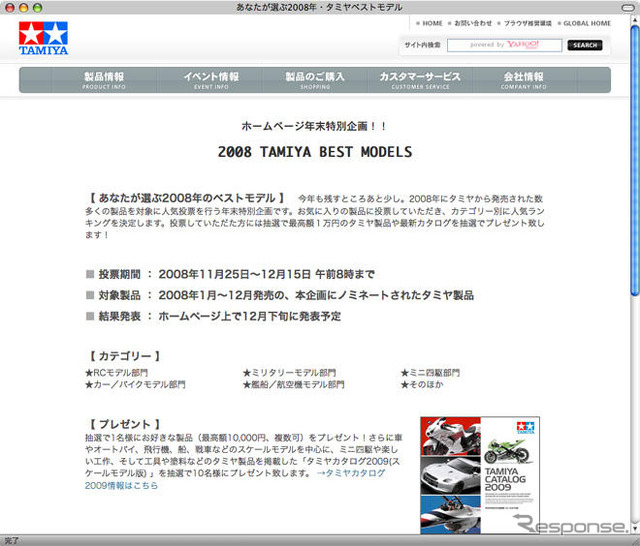Click the yellow minimize window button

(24, 7)
